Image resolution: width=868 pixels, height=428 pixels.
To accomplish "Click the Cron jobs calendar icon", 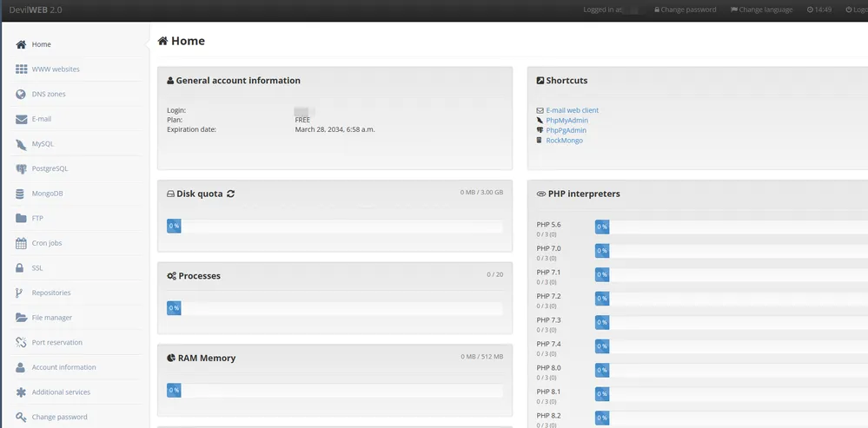I will (21, 243).
